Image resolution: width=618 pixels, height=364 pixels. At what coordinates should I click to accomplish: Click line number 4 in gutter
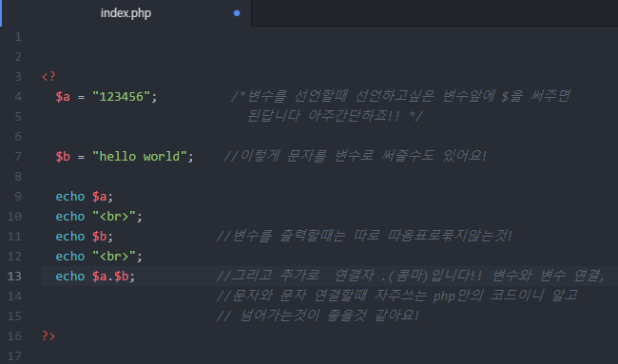18,97
